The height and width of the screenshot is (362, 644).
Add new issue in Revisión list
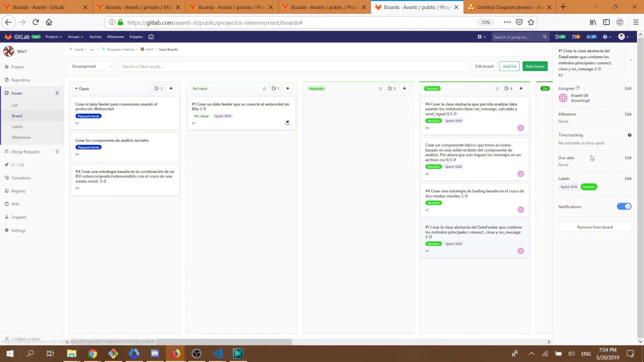[x=521, y=88]
